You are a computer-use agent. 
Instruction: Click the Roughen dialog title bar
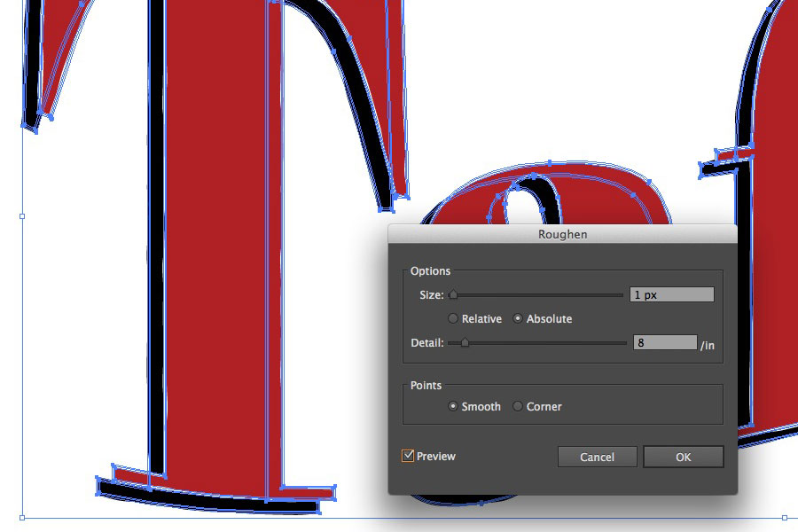[563, 233]
